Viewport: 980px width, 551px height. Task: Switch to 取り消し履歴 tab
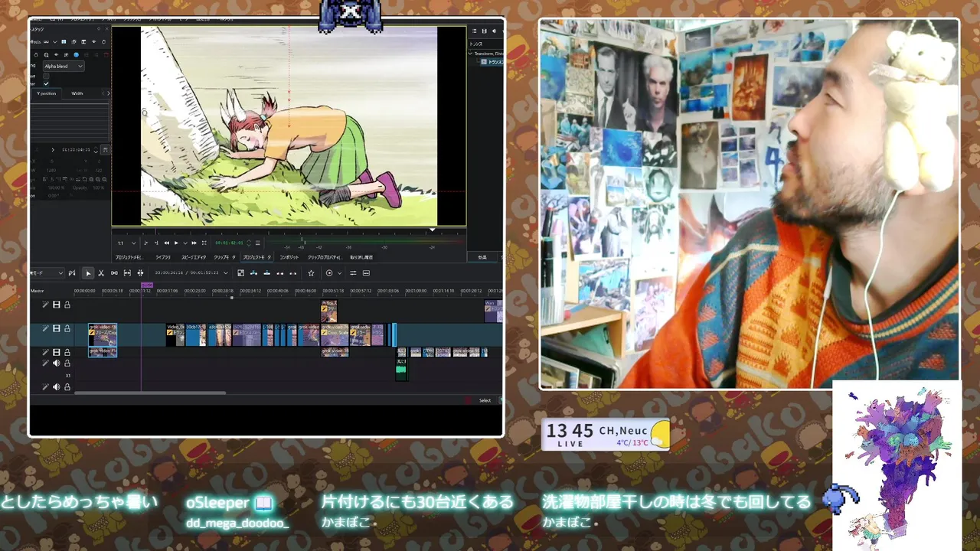coord(361,257)
